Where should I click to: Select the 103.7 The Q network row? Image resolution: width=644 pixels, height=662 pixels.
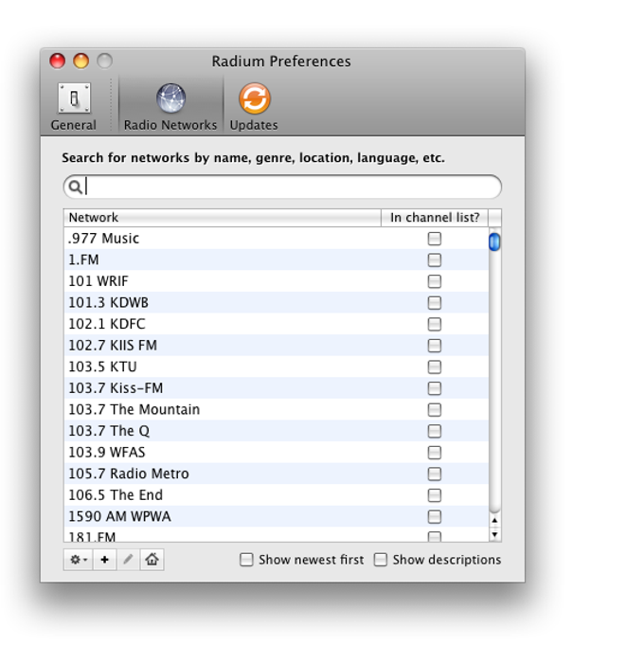(277, 431)
